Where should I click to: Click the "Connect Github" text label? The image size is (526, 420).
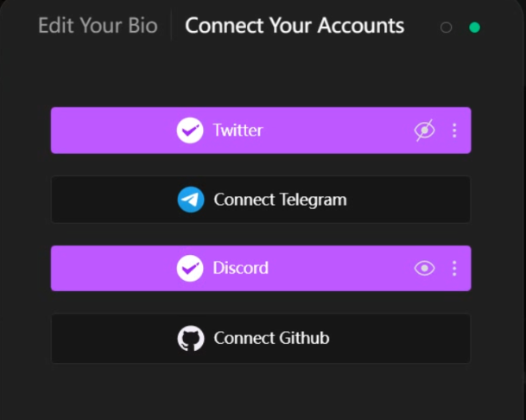click(x=271, y=338)
